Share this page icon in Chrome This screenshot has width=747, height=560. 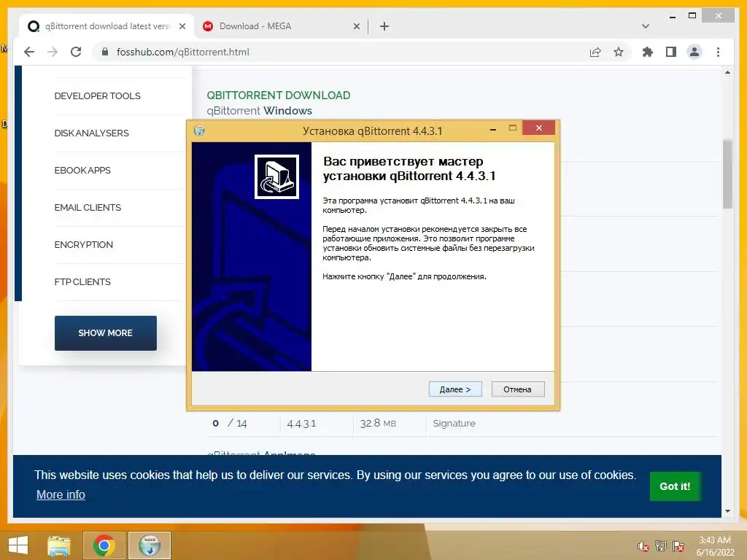tap(595, 52)
